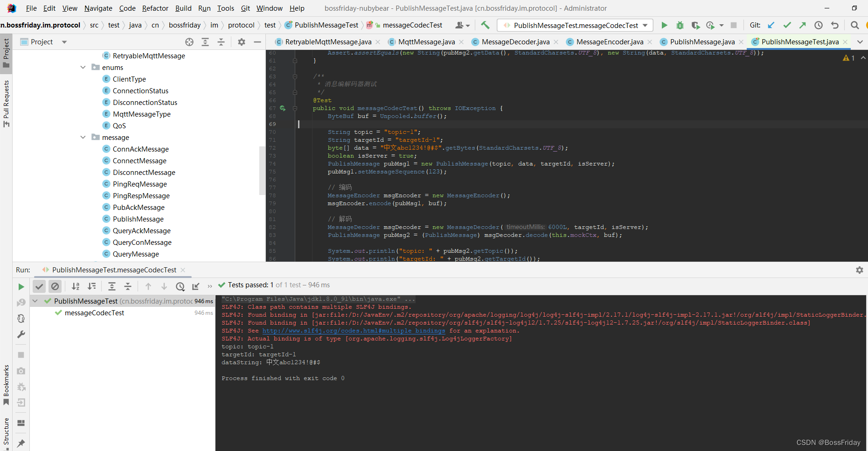Open Search Everywhere magnifier icon
868x451 pixels.
pos(854,25)
